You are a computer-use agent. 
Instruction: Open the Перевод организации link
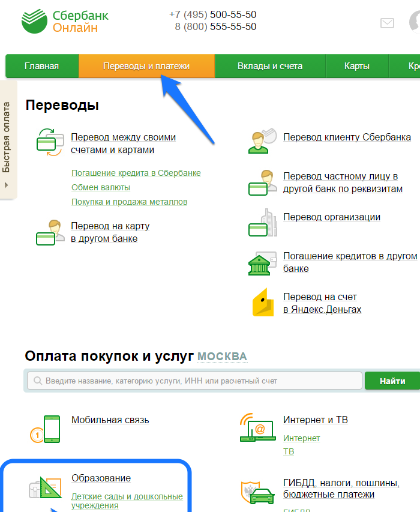332,217
